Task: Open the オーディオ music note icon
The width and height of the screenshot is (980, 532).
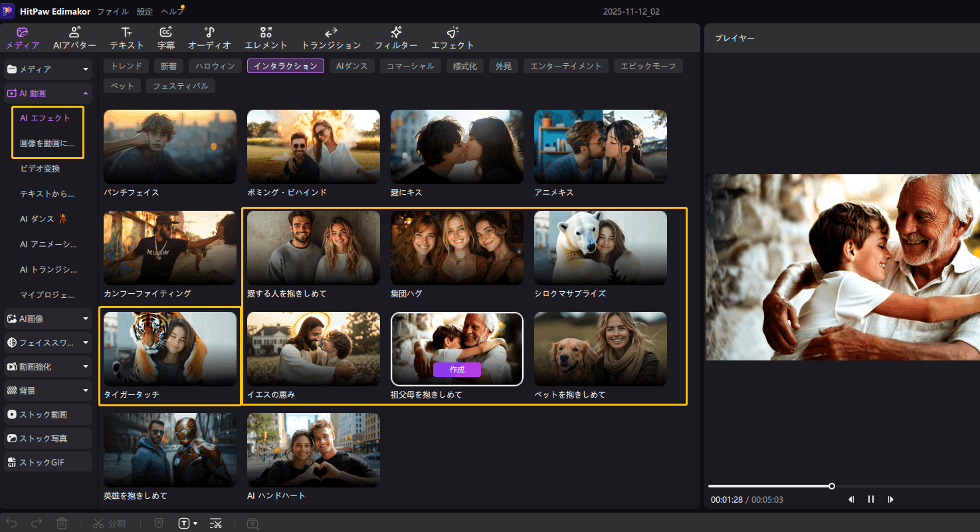Action: click(x=209, y=32)
